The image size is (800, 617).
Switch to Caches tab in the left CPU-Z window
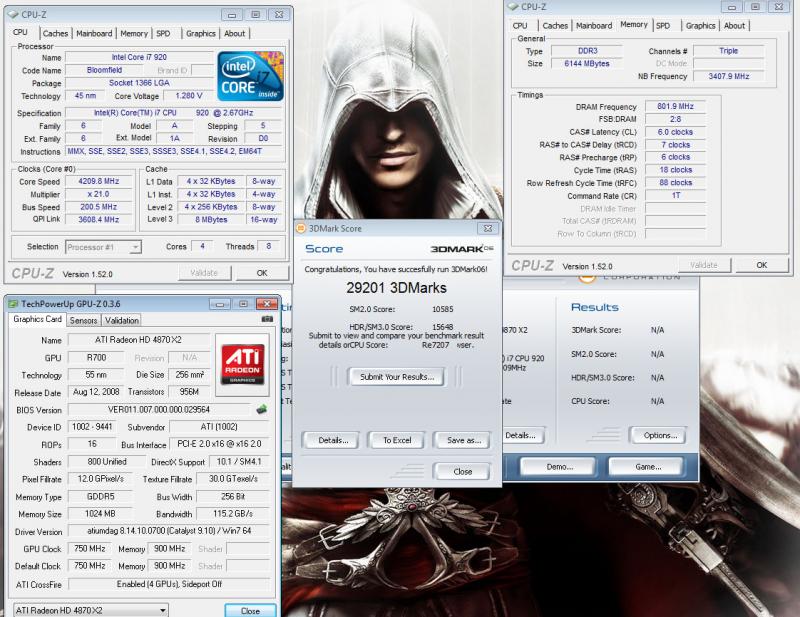55,34
